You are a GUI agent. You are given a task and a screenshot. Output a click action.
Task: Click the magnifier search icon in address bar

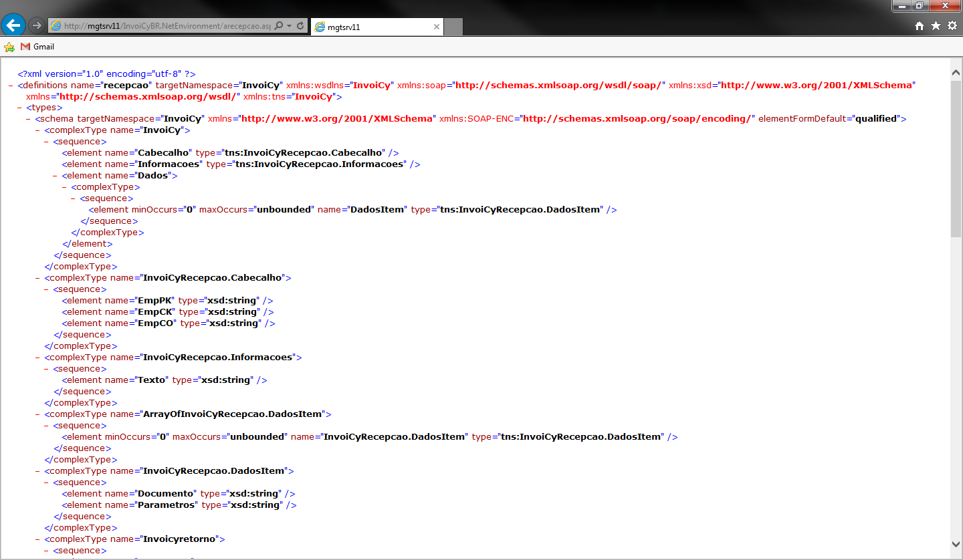coord(279,26)
